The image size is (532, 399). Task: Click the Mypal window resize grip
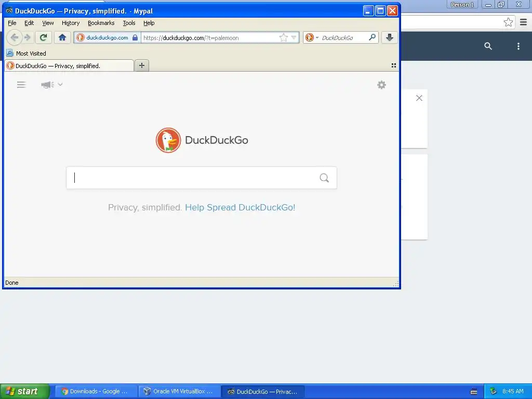pos(395,284)
